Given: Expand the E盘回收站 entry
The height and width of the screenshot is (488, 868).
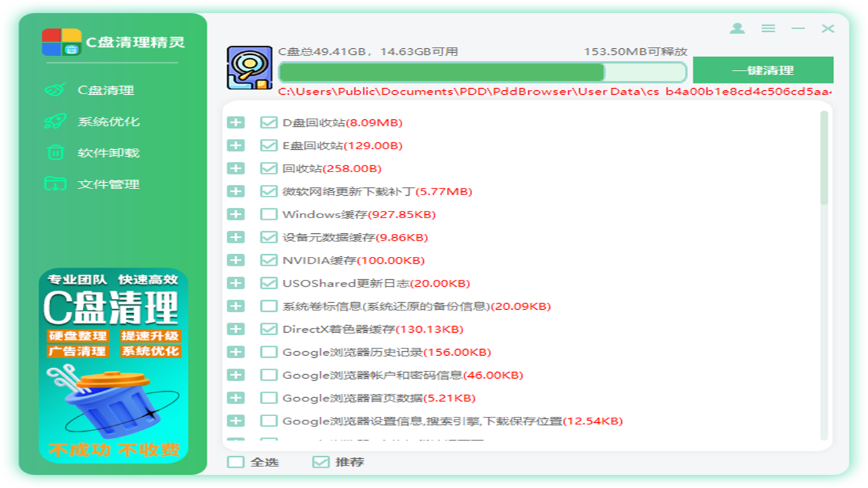Looking at the screenshot, I should [236, 145].
